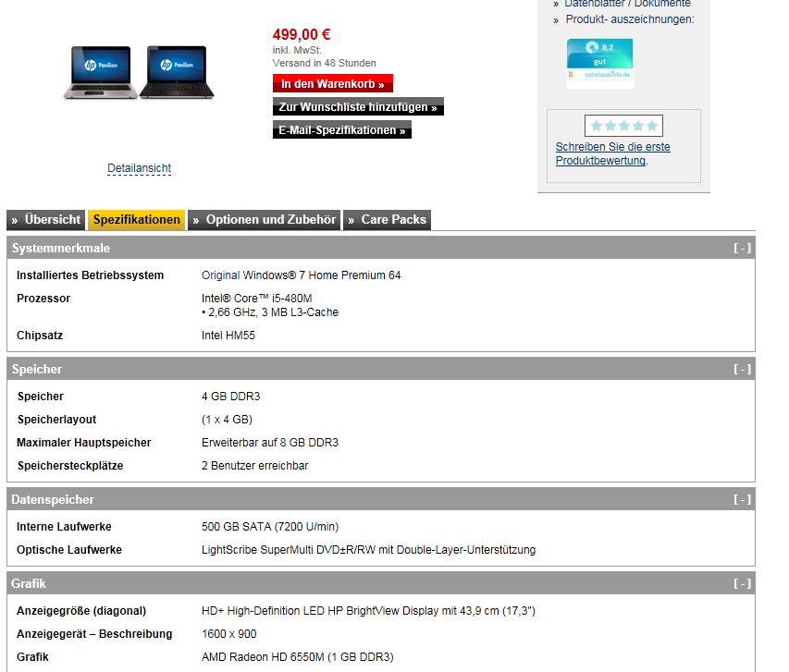Click Maximaler Hauptspeicher label
The image size is (789, 672).
pos(84,443)
